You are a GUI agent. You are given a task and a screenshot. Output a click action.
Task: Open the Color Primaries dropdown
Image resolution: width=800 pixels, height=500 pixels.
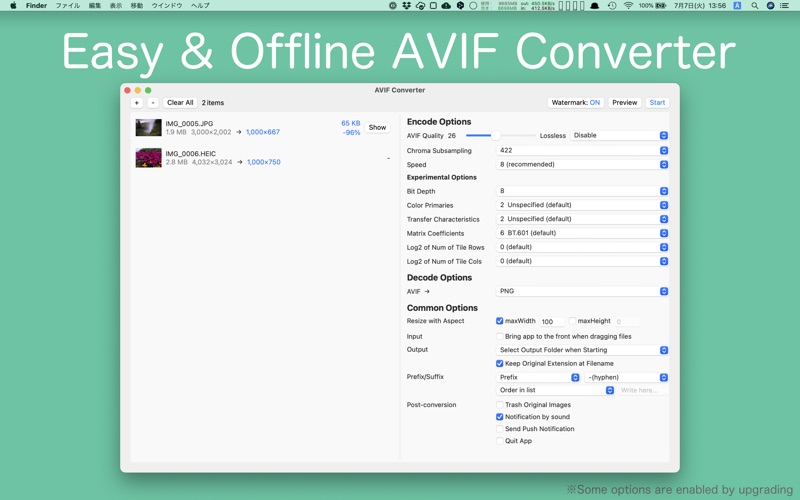[582, 205]
